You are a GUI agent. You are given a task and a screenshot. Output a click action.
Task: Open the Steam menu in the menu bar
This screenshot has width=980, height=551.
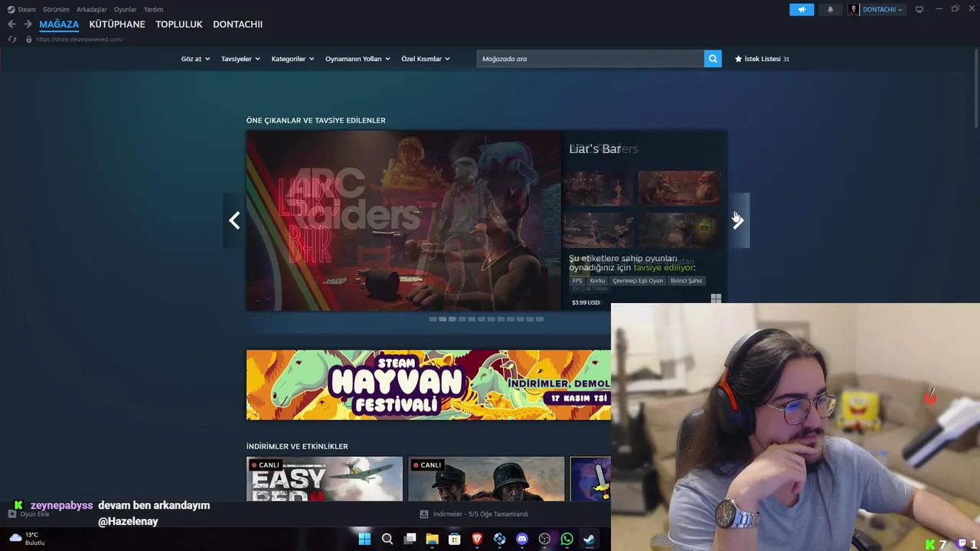pos(21,9)
